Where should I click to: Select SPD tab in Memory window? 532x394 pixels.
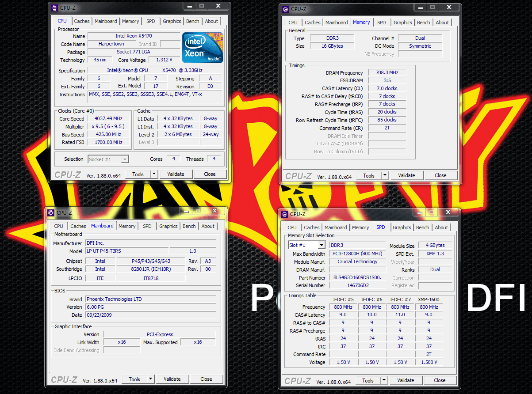[382, 22]
